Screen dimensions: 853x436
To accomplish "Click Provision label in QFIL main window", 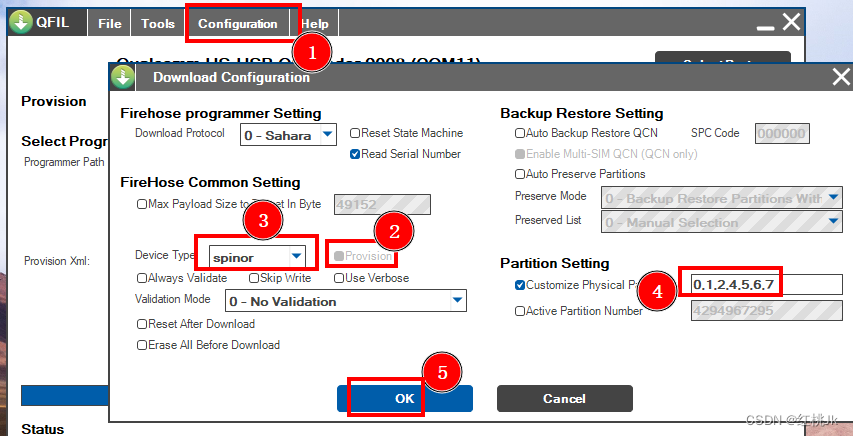I will tap(53, 101).
